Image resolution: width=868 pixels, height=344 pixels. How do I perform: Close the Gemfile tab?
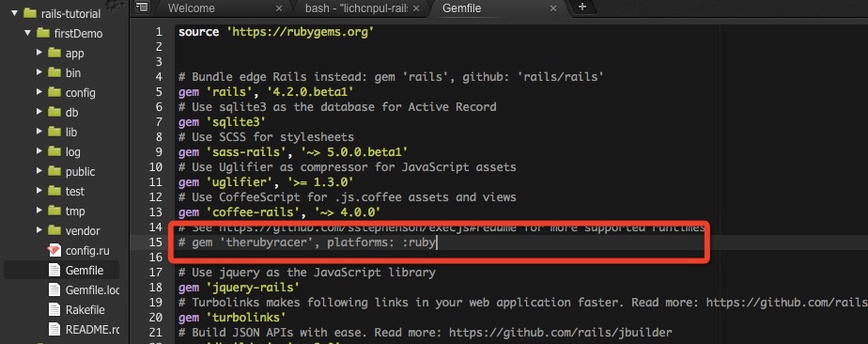[553, 8]
